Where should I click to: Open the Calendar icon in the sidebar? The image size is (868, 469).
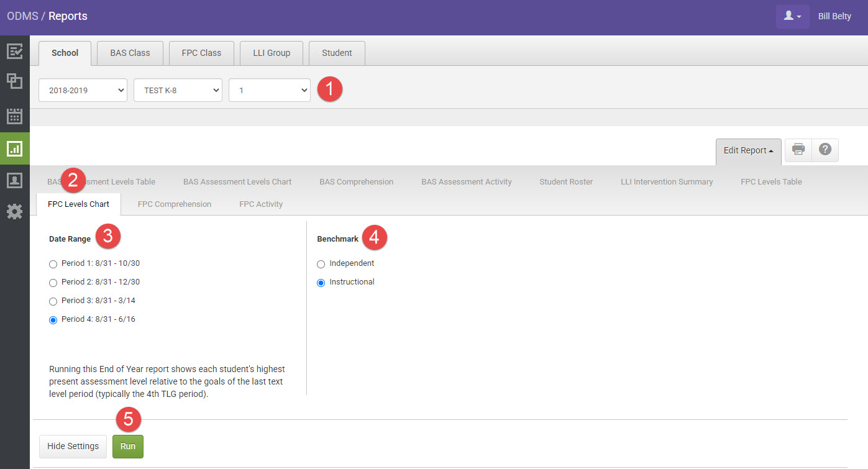pyautogui.click(x=15, y=115)
